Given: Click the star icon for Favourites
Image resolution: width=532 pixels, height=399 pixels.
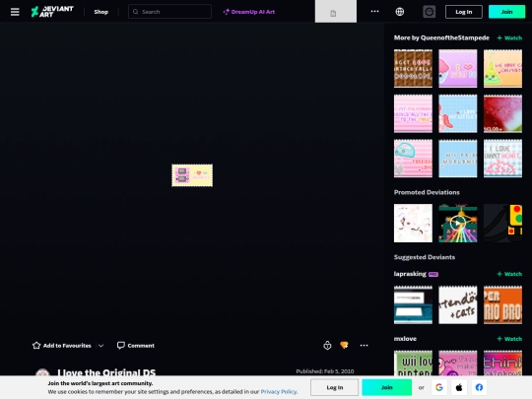Looking at the screenshot, I should [x=36, y=346].
